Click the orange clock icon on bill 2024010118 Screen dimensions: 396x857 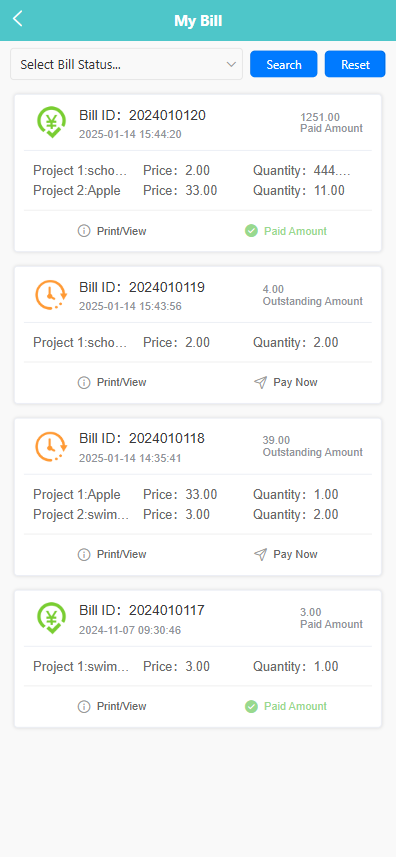(x=51, y=446)
